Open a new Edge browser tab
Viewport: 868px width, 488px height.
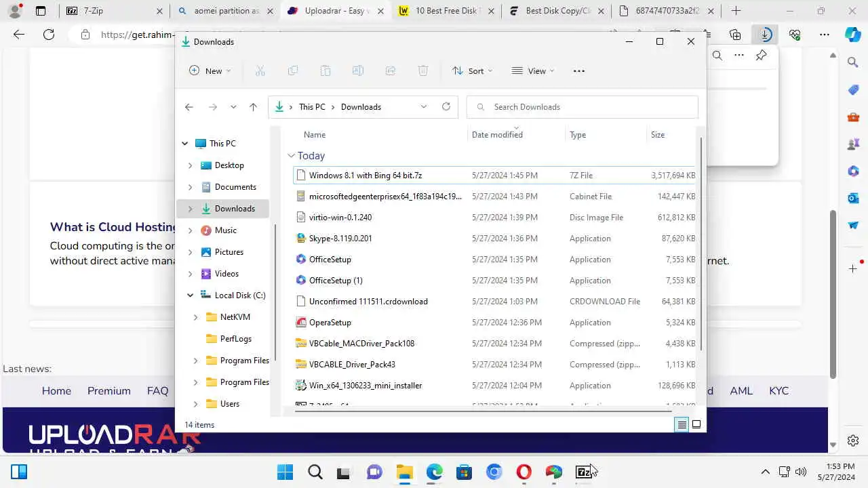tap(736, 11)
